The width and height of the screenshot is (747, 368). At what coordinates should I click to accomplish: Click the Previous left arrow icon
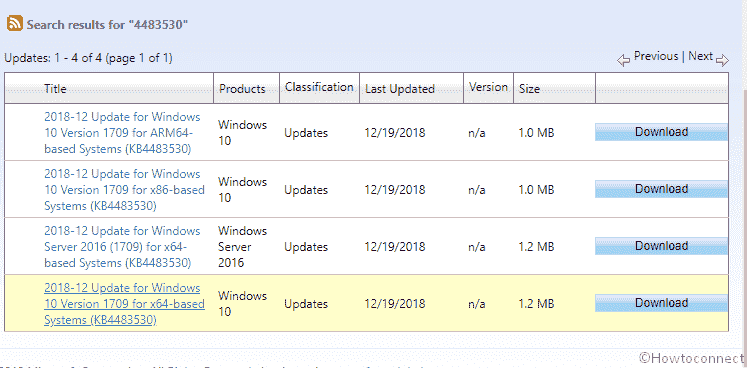pos(624,60)
